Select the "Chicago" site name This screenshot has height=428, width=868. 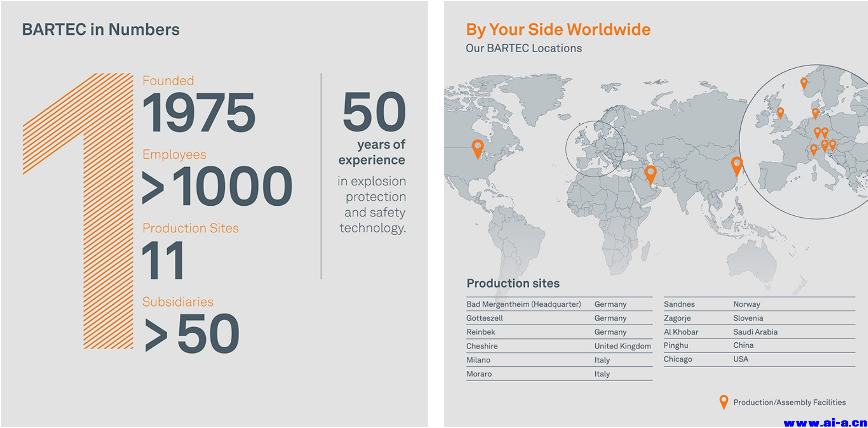pos(678,359)
